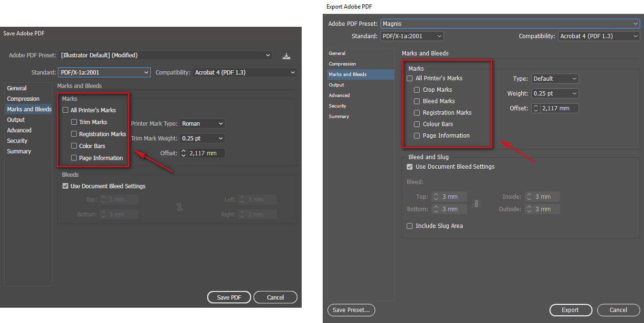Enable All Printer's Marks in Save Adobe PDF
Viewport: 644px width, 323px height.
click(65, 110)
